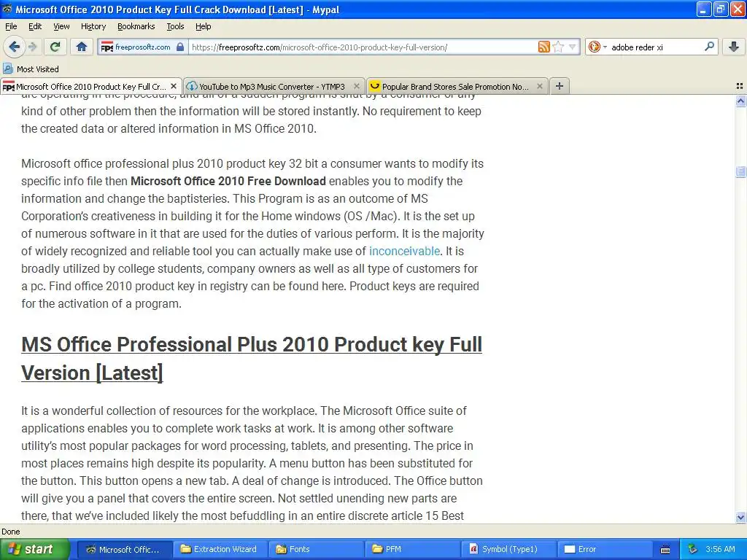747x560 pixels.
Task: Open the Most Visited bookmarks folder
Action: (x=31, y=69)
